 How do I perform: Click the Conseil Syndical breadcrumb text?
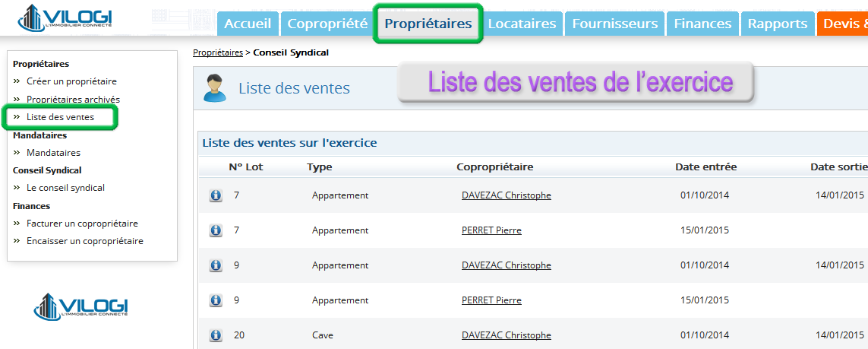point(291,52)
